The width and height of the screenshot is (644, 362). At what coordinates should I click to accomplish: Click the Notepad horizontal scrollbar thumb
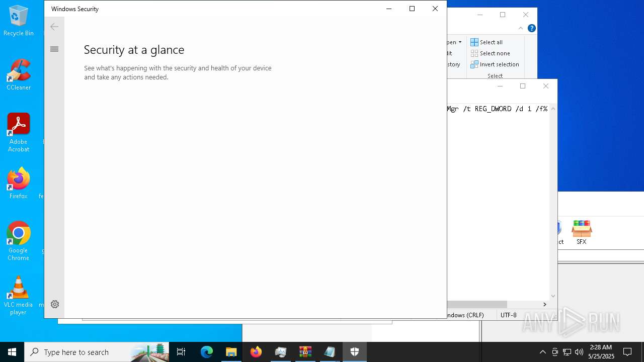(477, 304)
